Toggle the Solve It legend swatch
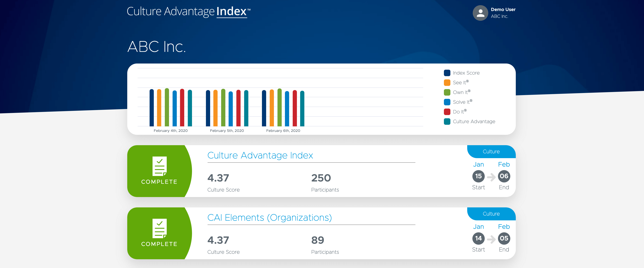Viewport: 644px width, 268px height. [447, 102]
